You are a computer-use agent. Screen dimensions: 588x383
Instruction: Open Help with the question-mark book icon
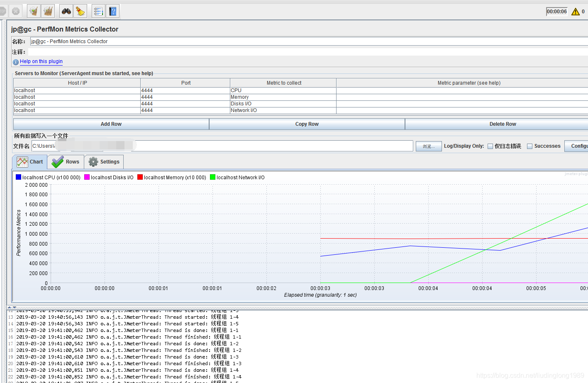pos(113,11)
